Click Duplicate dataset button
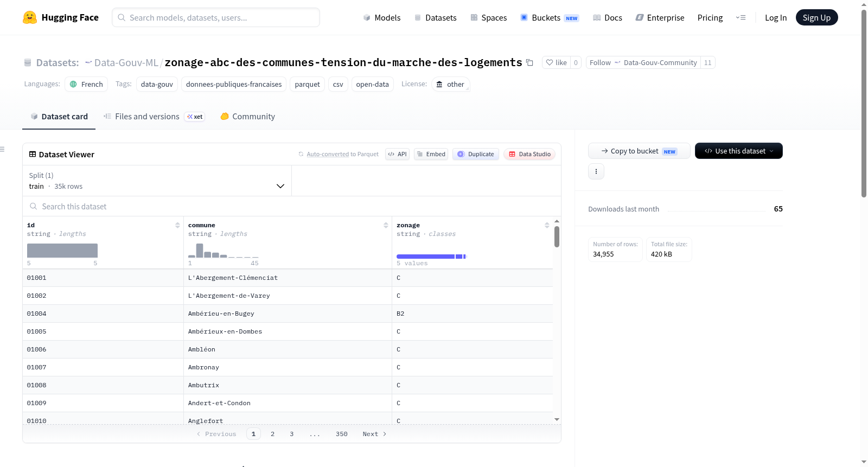Screen dimensions: 868x467 [476, 154]
